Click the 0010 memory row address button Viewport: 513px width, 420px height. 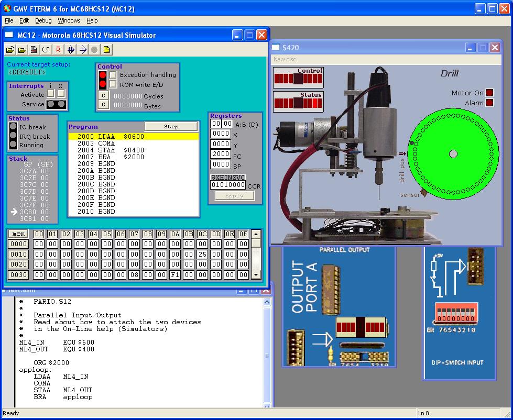tap(18, 255)
